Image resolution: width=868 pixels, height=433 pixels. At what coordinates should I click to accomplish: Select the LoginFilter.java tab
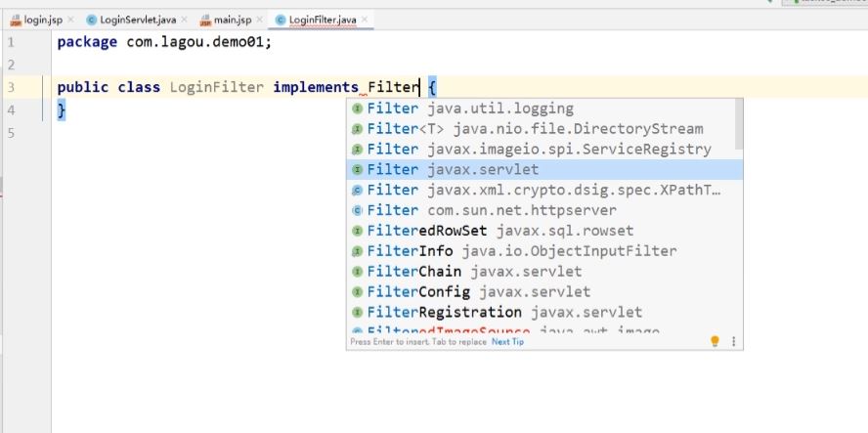(x=323, y=20)
